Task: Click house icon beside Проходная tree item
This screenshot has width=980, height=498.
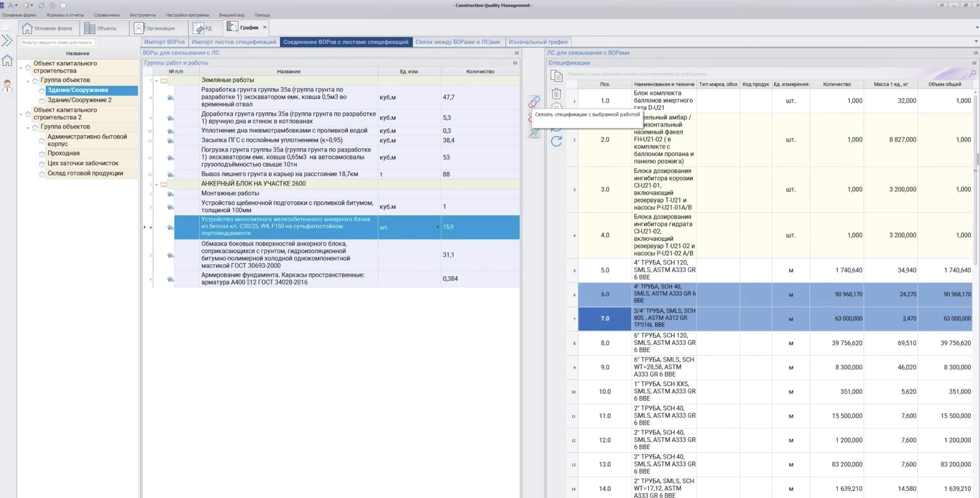Action: tap(42, 154)
